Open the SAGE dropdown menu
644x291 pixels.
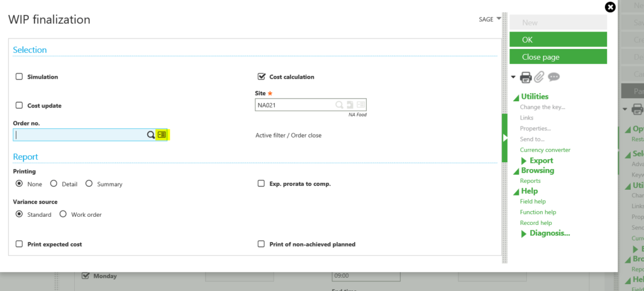point(489,19)
